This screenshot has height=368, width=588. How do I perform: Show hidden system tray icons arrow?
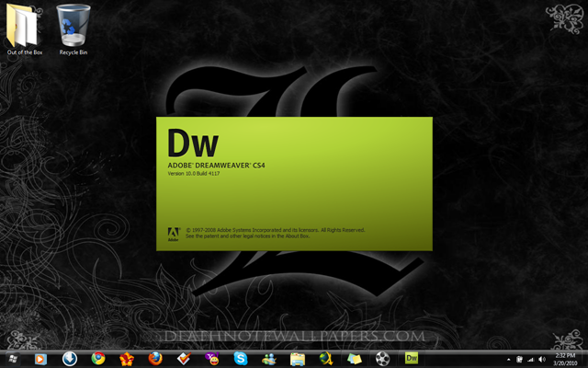[x=508, y=360]
